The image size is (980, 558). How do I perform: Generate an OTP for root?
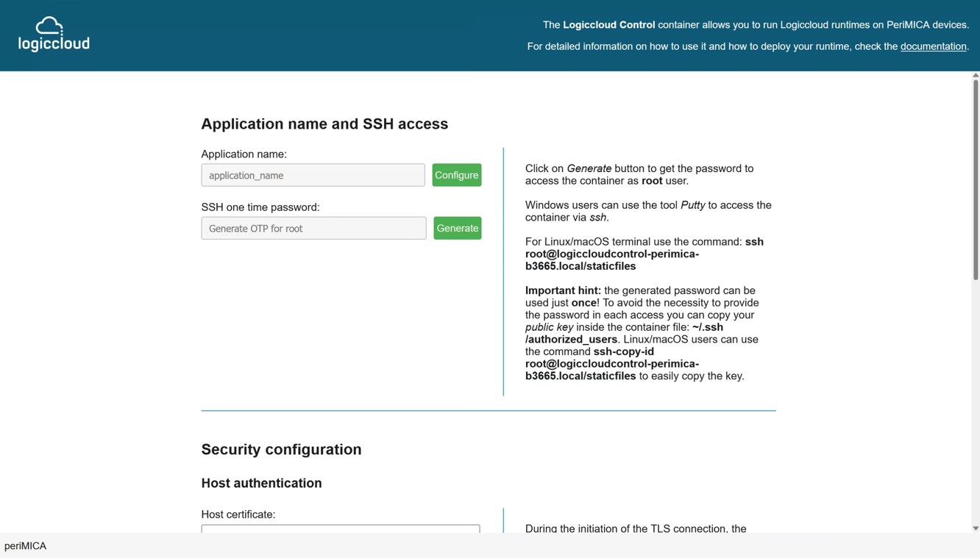[x=457, y=228]
